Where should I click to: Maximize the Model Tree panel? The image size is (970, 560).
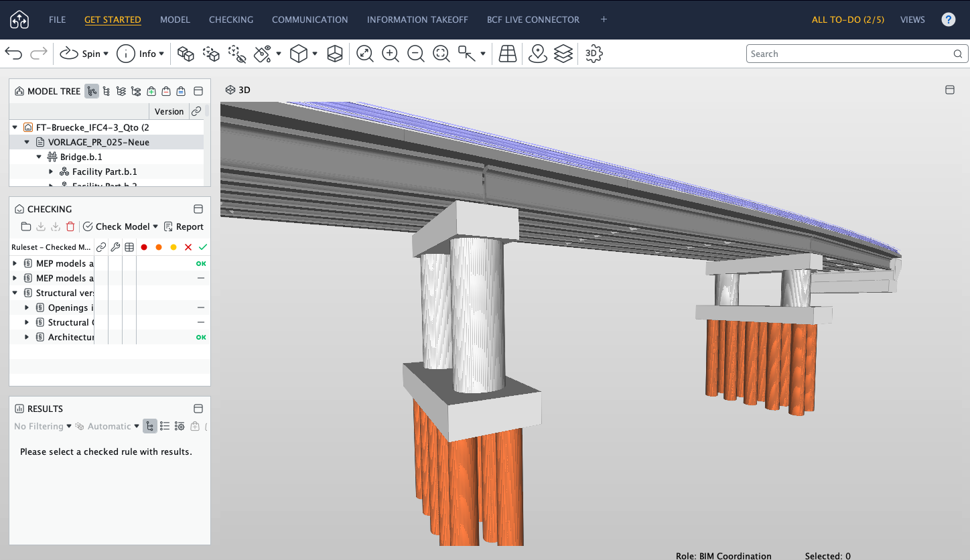coord(198,91)
